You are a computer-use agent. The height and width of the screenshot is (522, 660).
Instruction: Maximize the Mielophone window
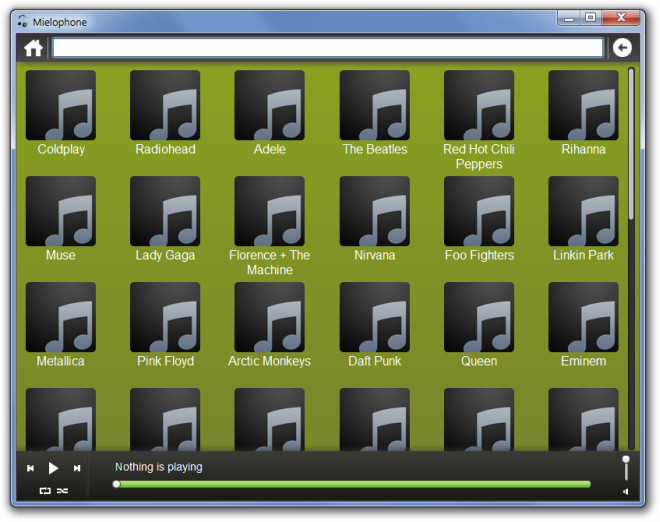[x=591, y=18]
